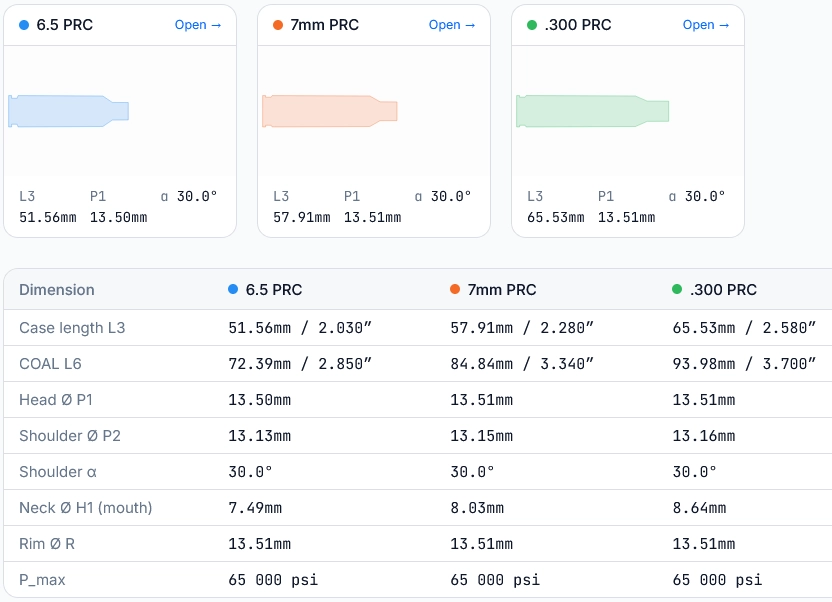Viewport: 832px width, 602px height.
Task: Click the 72.39mm / 2.850″ COAL cell
Action: [x=300, y=364]
